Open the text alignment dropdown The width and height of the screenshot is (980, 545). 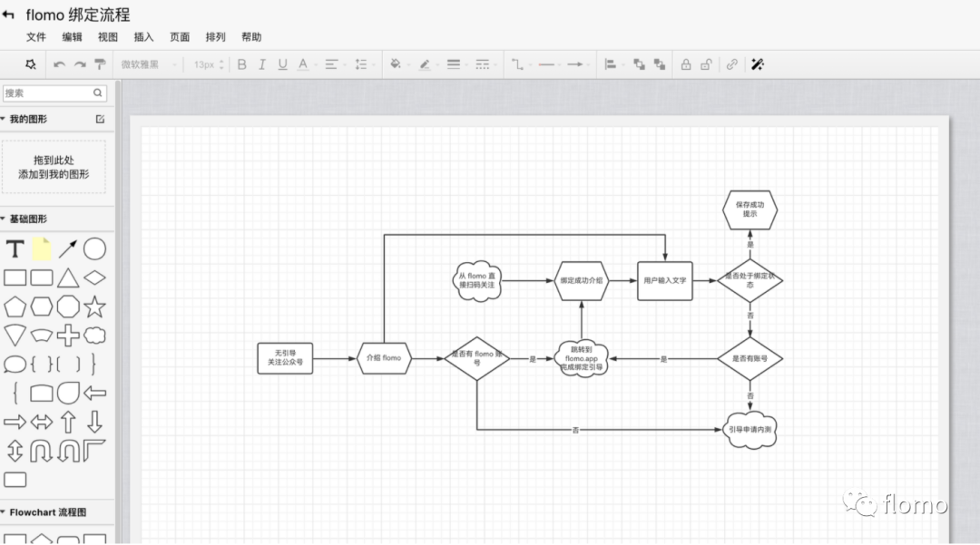point(334,64)
